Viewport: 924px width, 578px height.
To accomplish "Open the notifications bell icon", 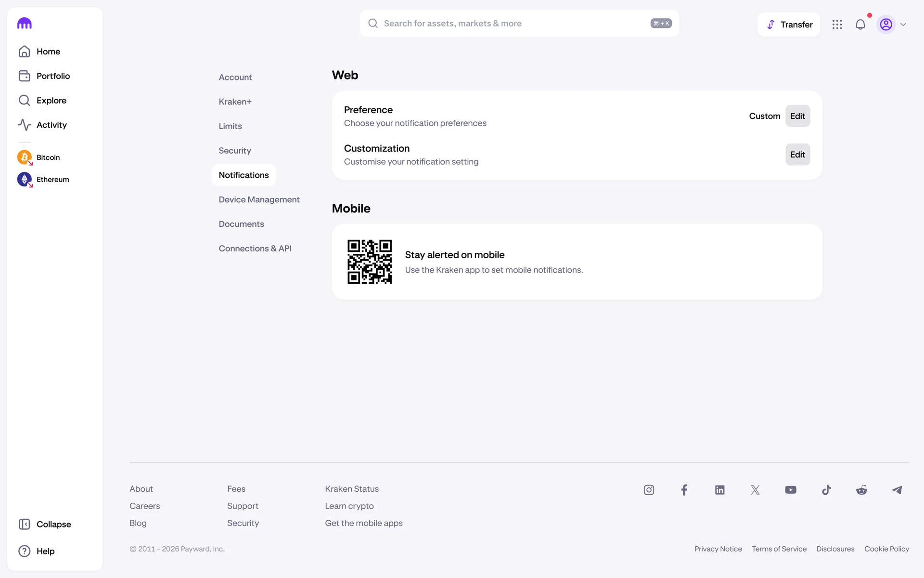I will (x=860, y=25).
